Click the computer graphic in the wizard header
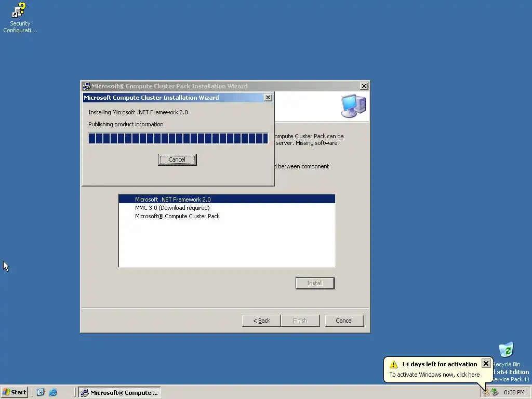The image size is (532, 399). pos(353,106)
